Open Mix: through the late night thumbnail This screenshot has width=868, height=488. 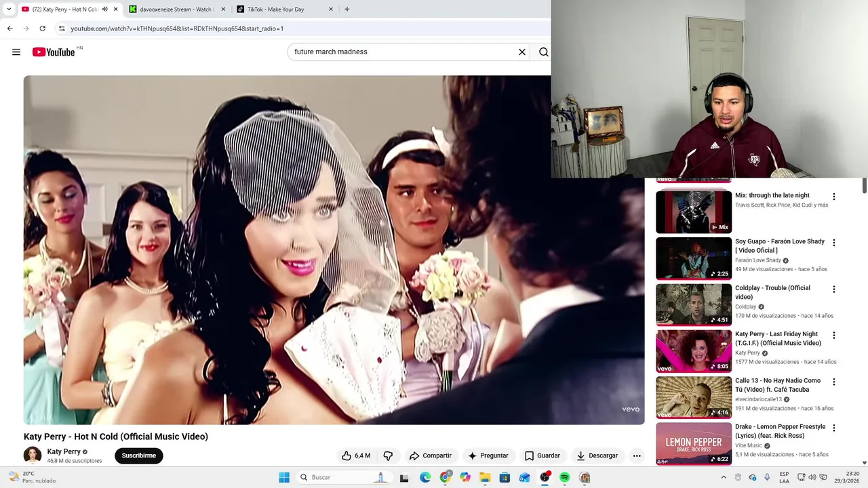(694, 212)
